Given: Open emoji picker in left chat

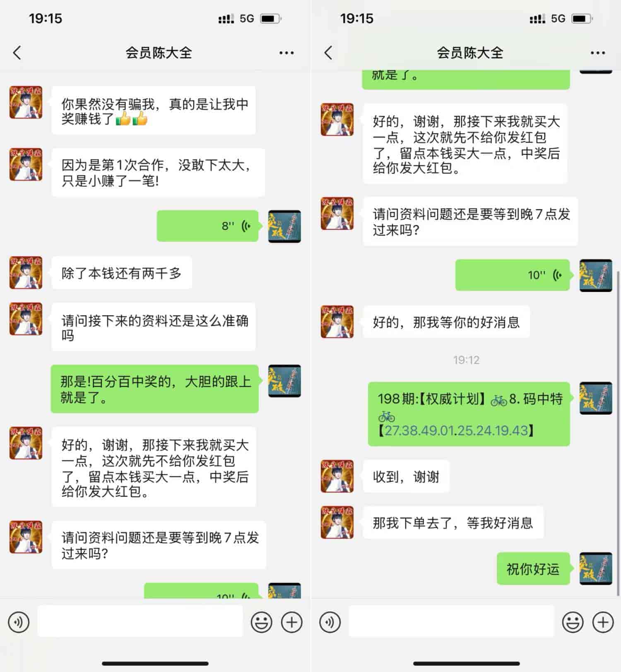Looking at the screenshot, I should (x=262, y=622).
